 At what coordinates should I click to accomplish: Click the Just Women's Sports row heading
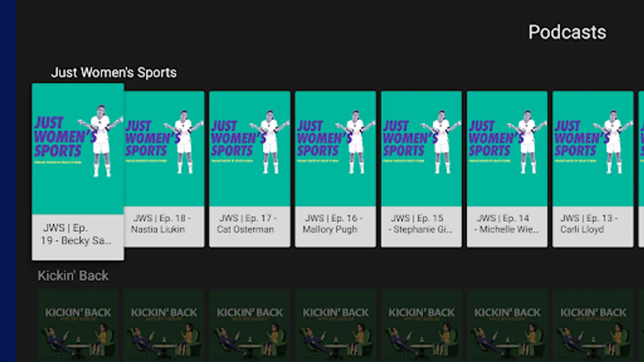(x=114, y=72)
